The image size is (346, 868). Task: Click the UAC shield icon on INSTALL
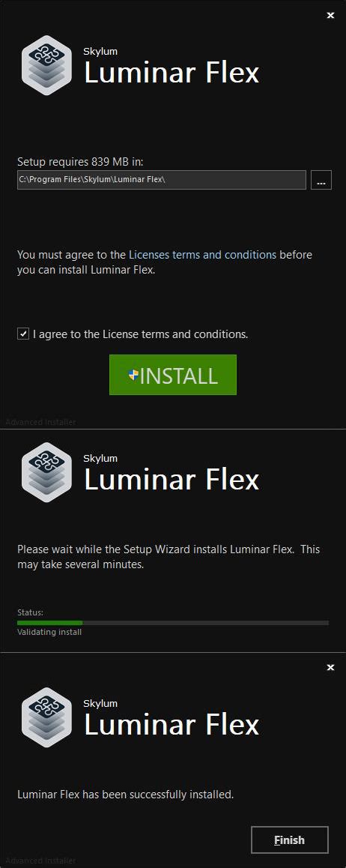tap(133, 375)
